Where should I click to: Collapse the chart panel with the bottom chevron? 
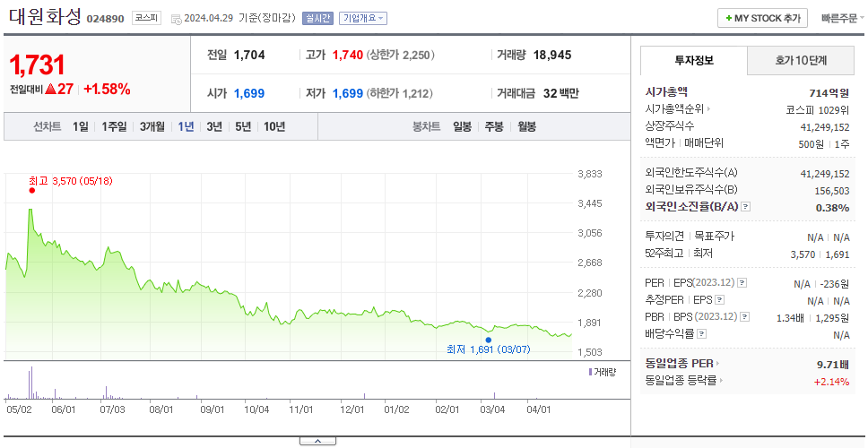tap(317, 441)
